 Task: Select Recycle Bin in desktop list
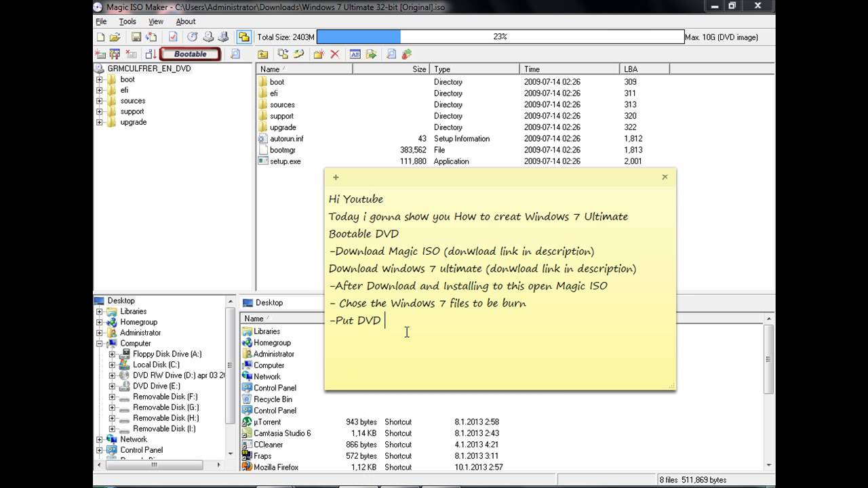(x=273, y=399)
